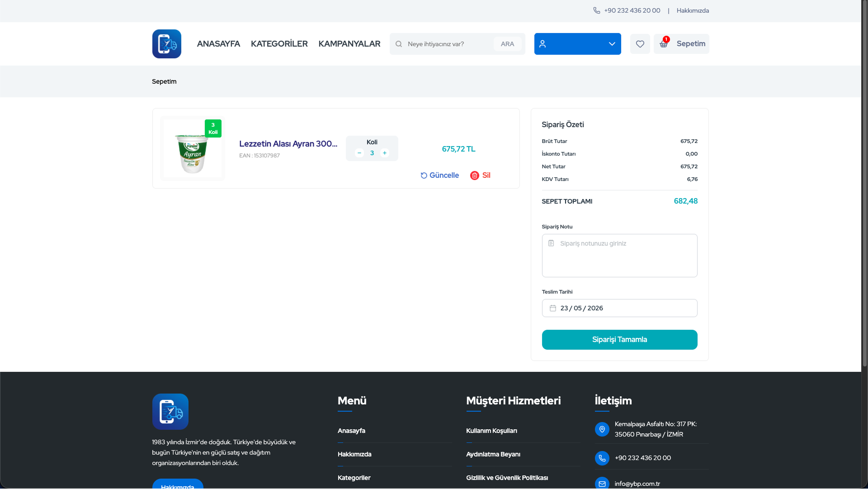The image size is (868, 489).
Task: Click the calendar icon in Teslim Tarihi
Action: pyautogui.click(x=552, y=308)
